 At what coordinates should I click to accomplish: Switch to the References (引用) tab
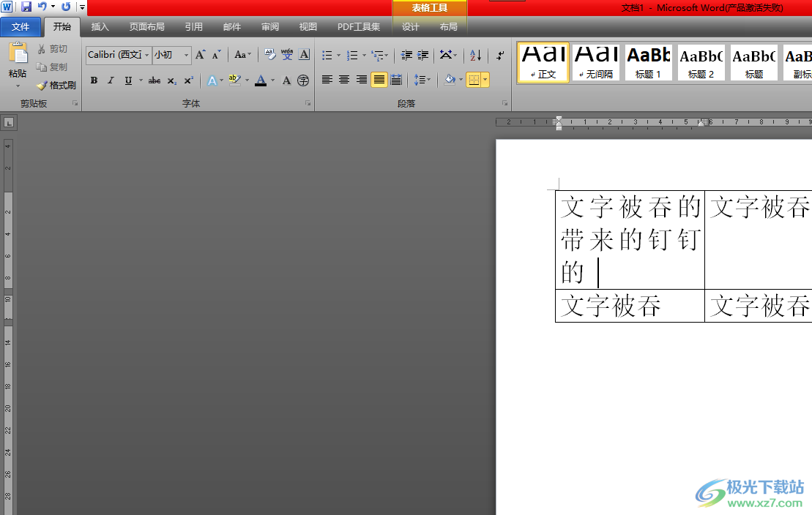194,27
